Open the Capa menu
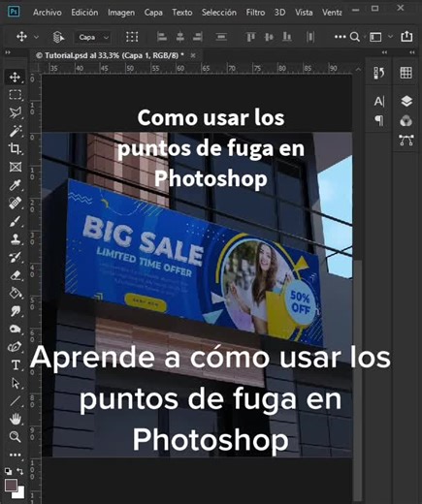The height and width of the screenshot is (504, 422). tap(153, 13)
